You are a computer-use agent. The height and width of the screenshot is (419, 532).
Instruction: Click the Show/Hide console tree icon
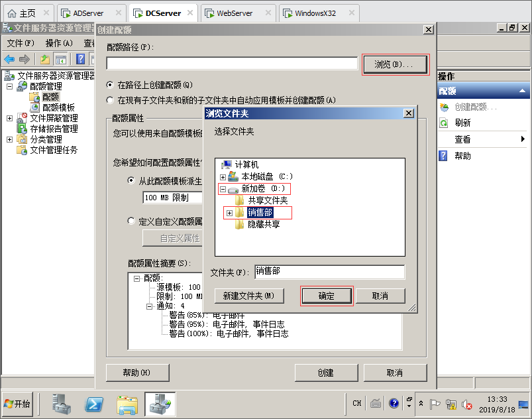pyautogui.click(x=61, y=60)
